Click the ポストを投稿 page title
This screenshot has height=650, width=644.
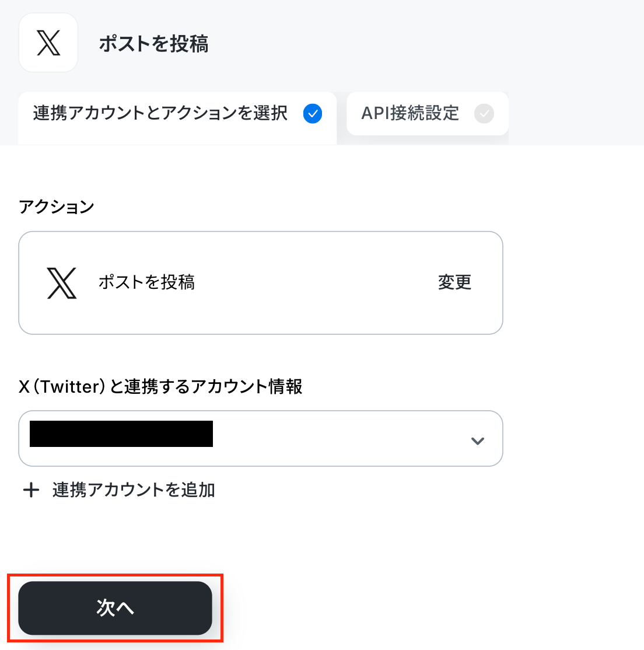153,44
